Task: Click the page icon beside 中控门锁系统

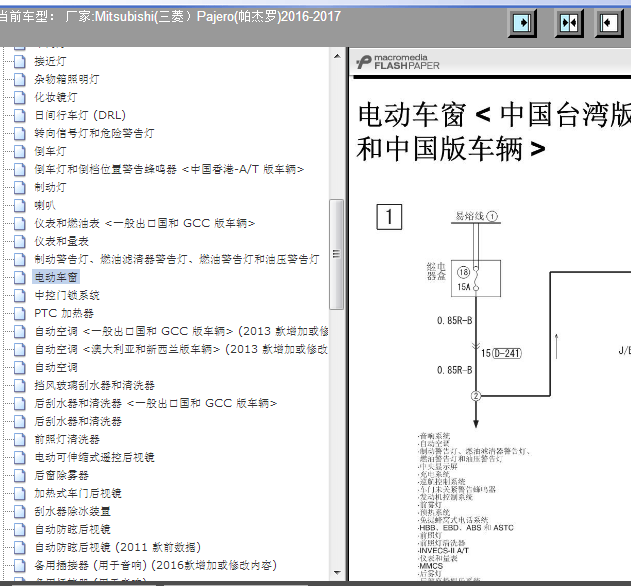Action: [19, 295]
